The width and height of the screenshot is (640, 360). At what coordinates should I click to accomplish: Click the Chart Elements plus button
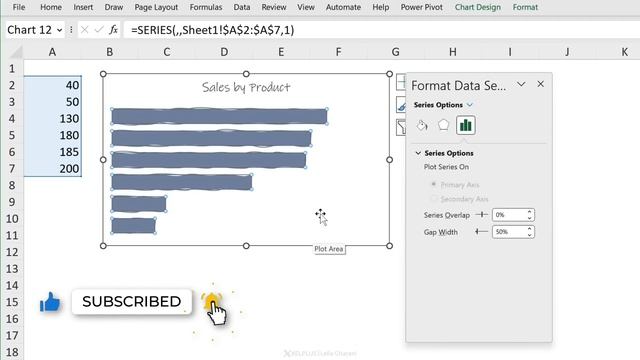[x=401, y=82]
